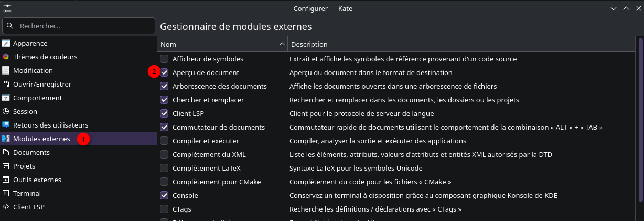The width and height of the screenshot is (644, 221).
Task: Sort modules by the Nom column arrow
Action: tap(282, 44)
